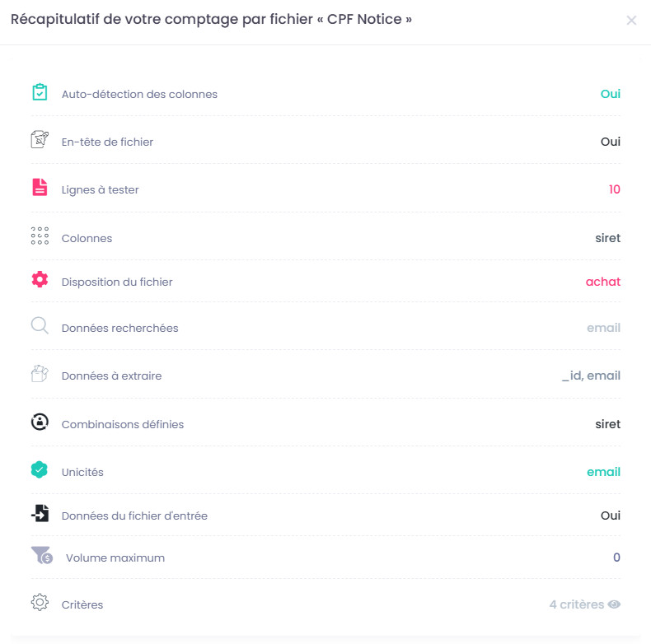Click the Données à extraire box icon
Screen dimensions: 651x644
click(x=40, y=374)
